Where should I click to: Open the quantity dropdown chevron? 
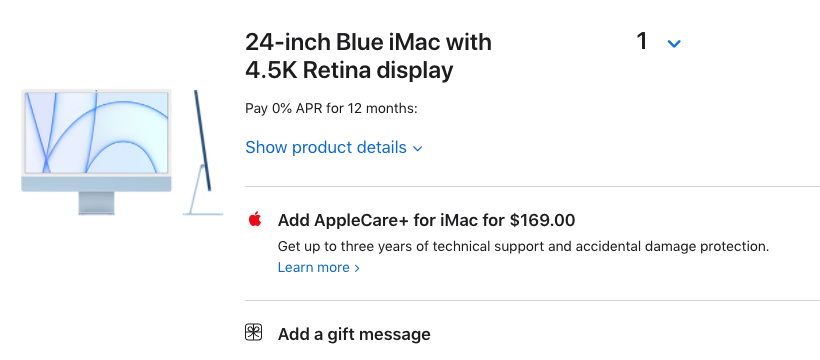(x=674, y=43)
